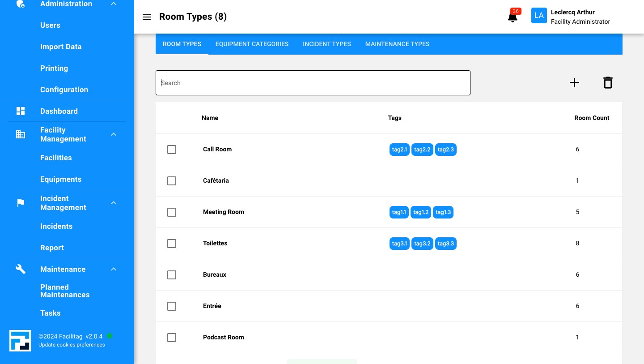Click the delete trash icon
Viewport: 644px width, 364px height.
click(x=608, y=83)
